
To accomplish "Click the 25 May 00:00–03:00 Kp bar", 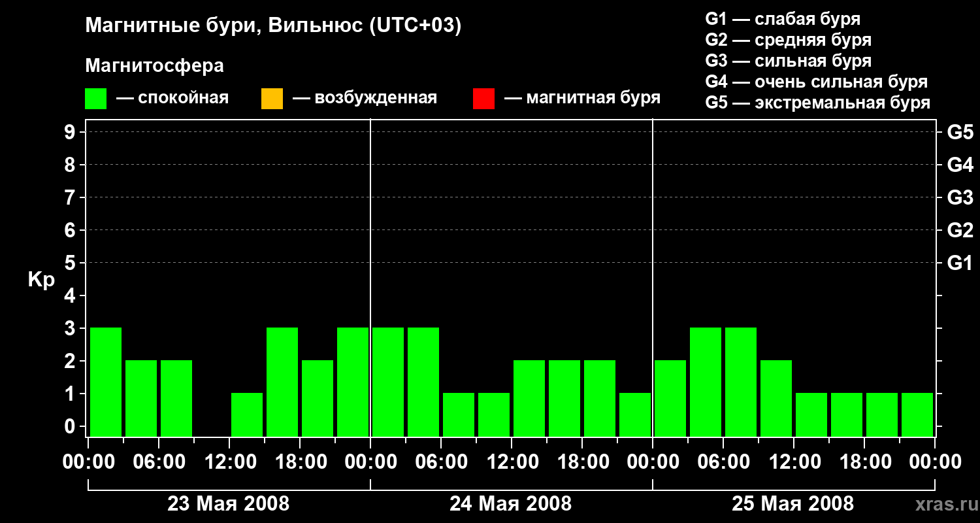I will [670, 398].
